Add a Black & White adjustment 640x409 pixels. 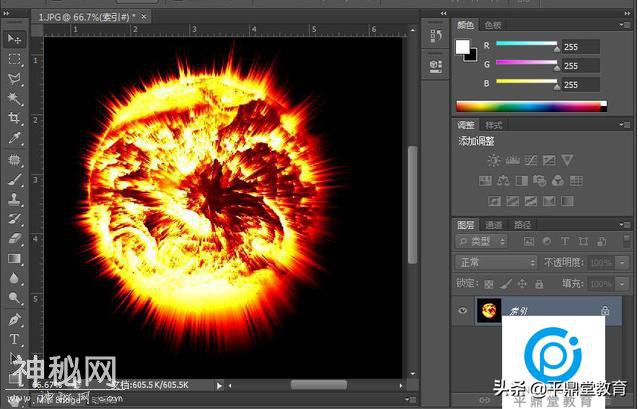[x=522, y=180]
